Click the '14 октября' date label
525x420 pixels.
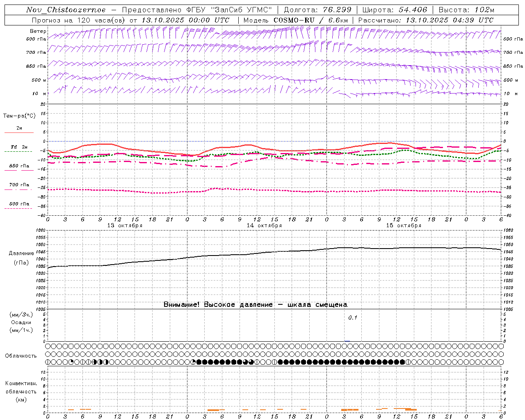click(x=264, y=226)
